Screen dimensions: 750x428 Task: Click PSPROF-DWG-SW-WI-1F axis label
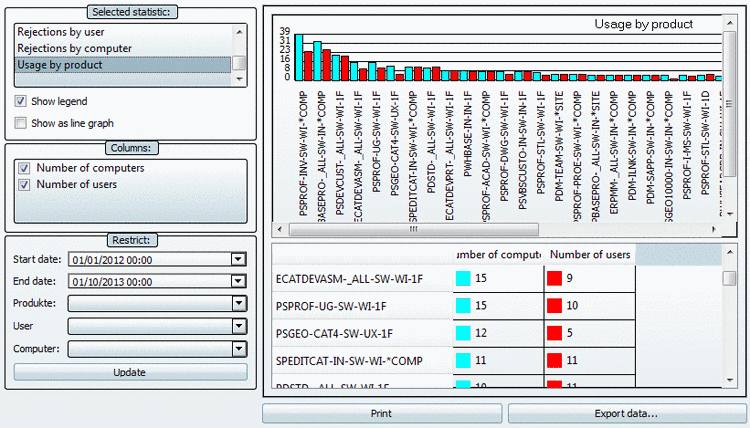pyautogui.click(x=504, y=146)
